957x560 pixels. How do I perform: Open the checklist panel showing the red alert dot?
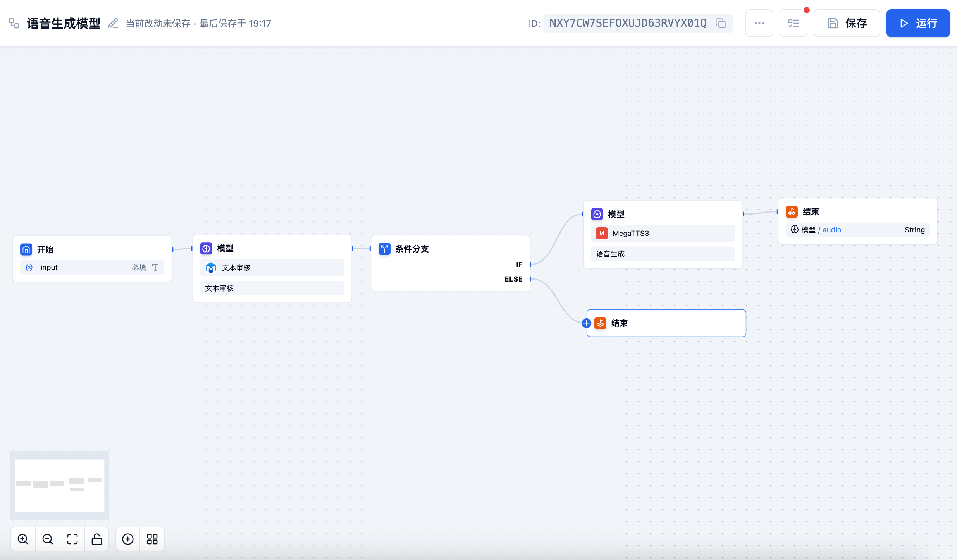tap(793, 23)
